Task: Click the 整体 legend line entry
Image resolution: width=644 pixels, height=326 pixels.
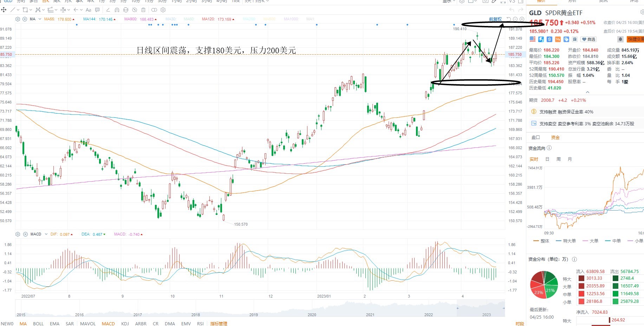Action: point(541,241)
